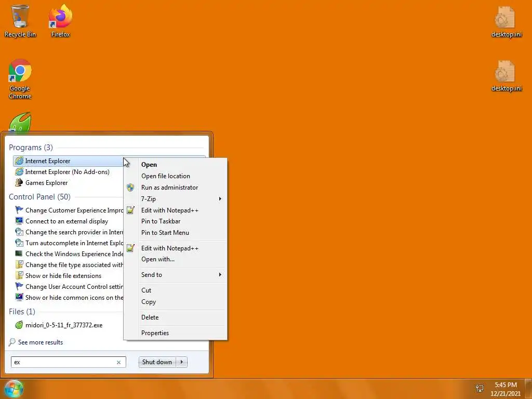Expand the 7-Zip submenu arrow
This screenshot has width=532, height=399.
(220, 199)
